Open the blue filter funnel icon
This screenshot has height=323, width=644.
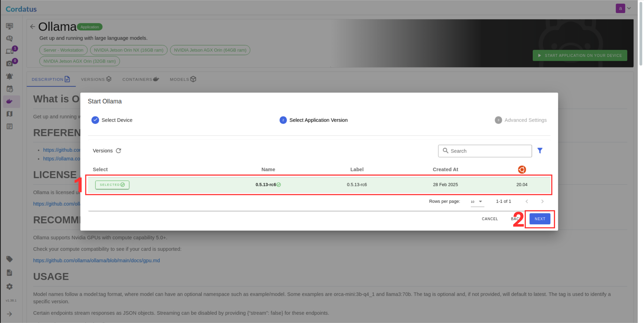coord(540,151)
